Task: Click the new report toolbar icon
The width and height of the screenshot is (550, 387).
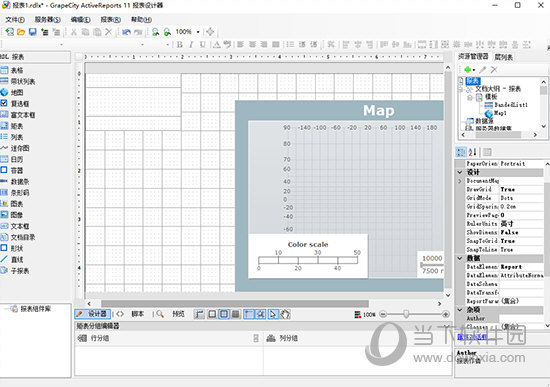Action: 9,32
